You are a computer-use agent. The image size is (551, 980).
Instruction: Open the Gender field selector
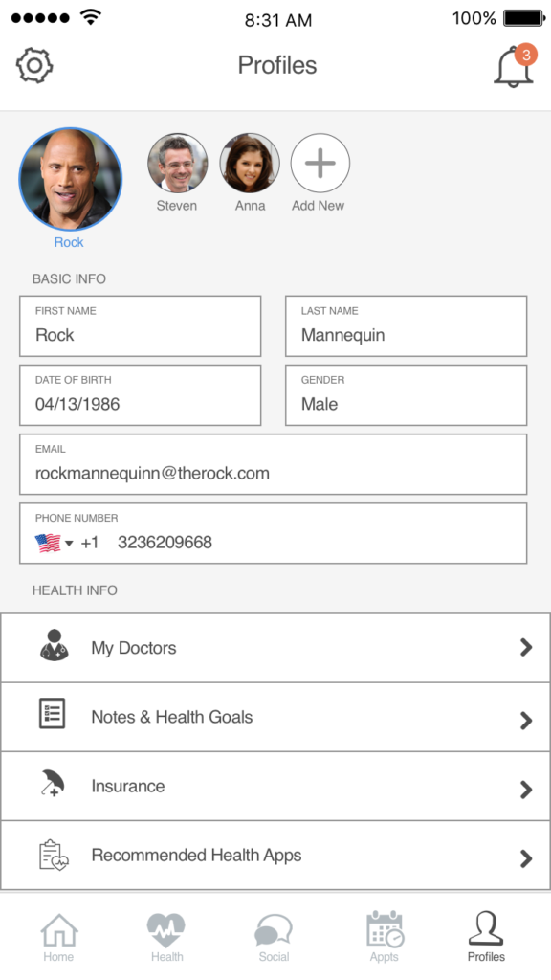[406, 395]
